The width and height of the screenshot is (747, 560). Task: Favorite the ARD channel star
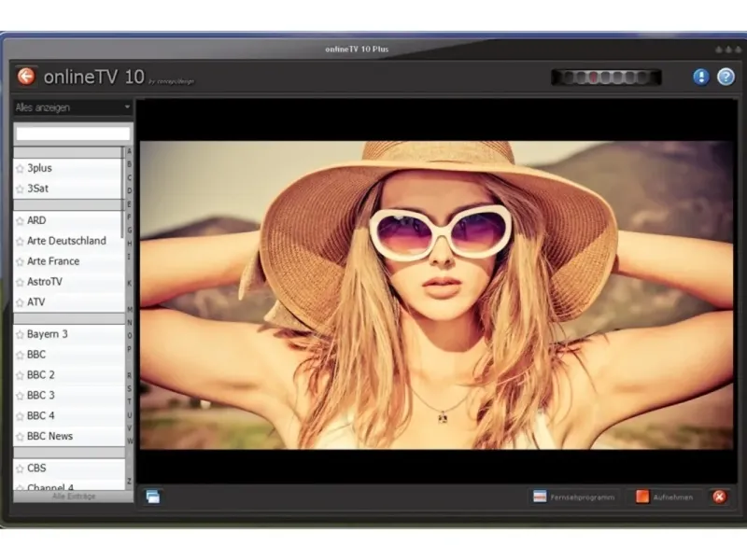point(20,221)
